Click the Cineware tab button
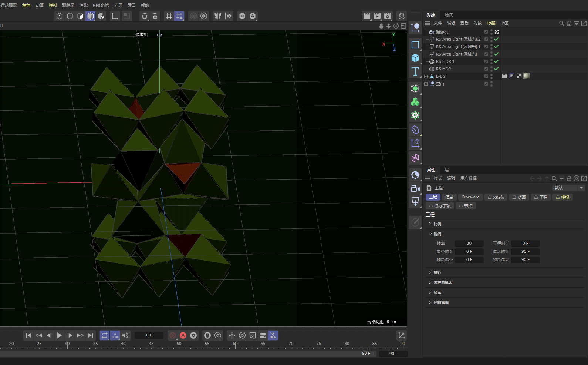Screen dimensions: 588x365 (x=470, y=197)
